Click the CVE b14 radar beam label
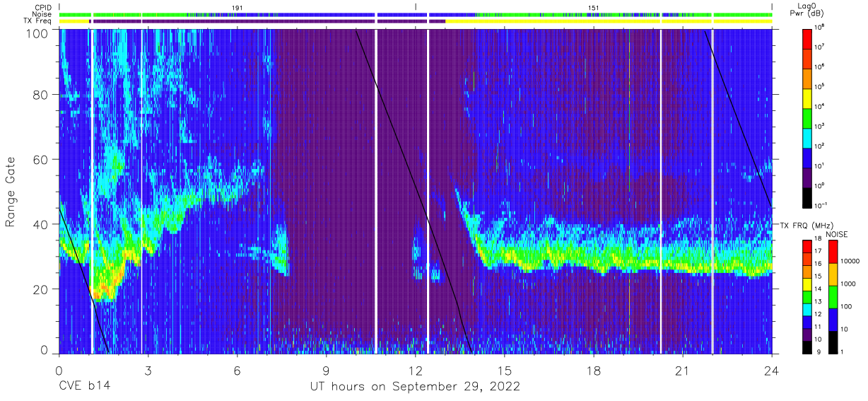 (84, 387)
